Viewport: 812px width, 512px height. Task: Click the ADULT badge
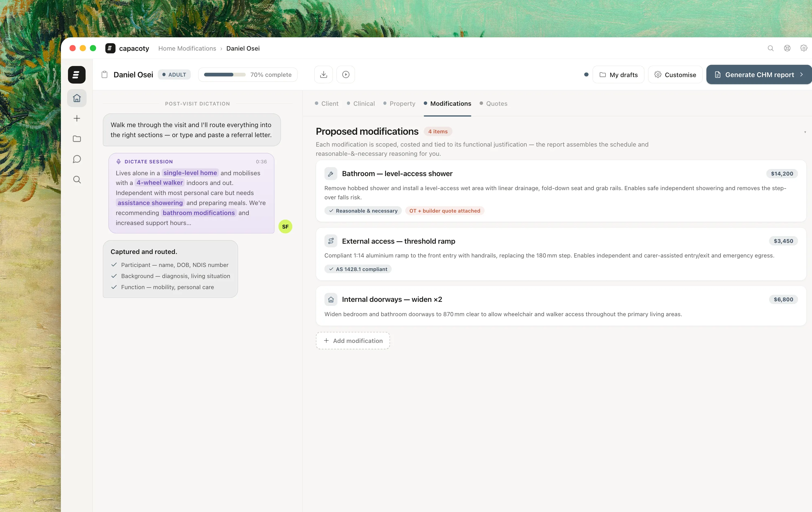pos(174,74)
